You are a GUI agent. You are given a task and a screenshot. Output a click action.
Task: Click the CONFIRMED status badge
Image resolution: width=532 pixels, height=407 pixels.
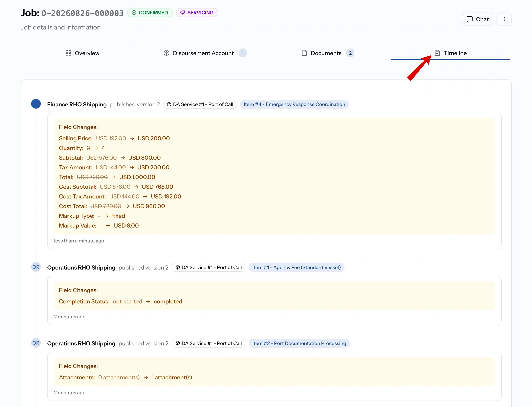[x=150, y=13]
